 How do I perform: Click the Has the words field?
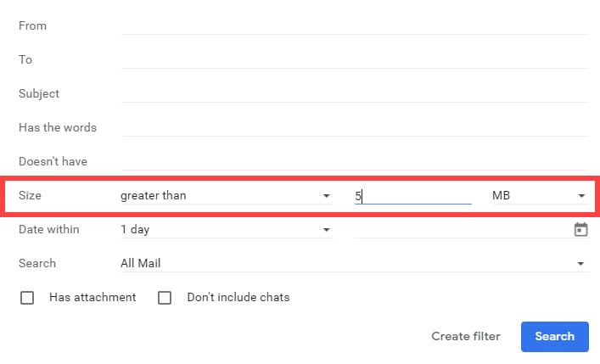coord(354,127)
